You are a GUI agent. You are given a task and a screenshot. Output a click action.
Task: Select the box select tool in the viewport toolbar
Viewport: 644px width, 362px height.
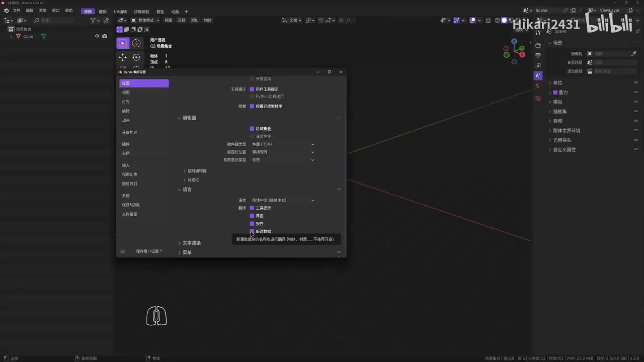coord(123,43)
